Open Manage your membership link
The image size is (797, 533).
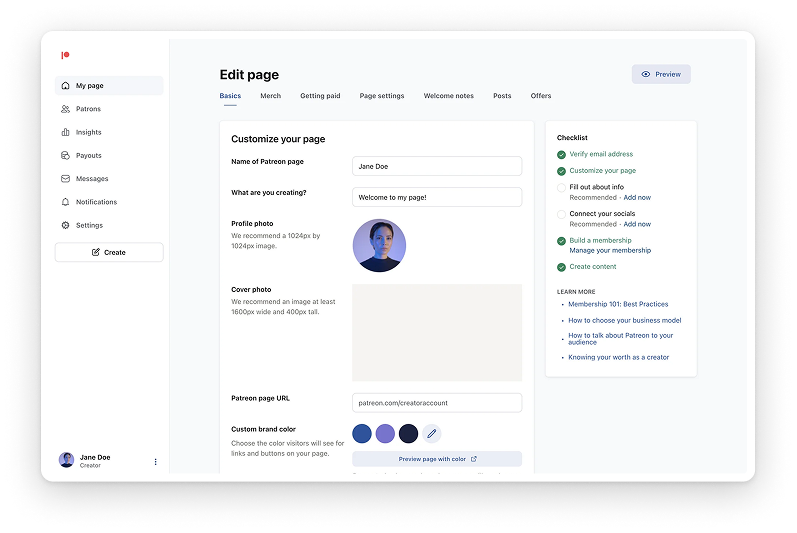point(610,250)
